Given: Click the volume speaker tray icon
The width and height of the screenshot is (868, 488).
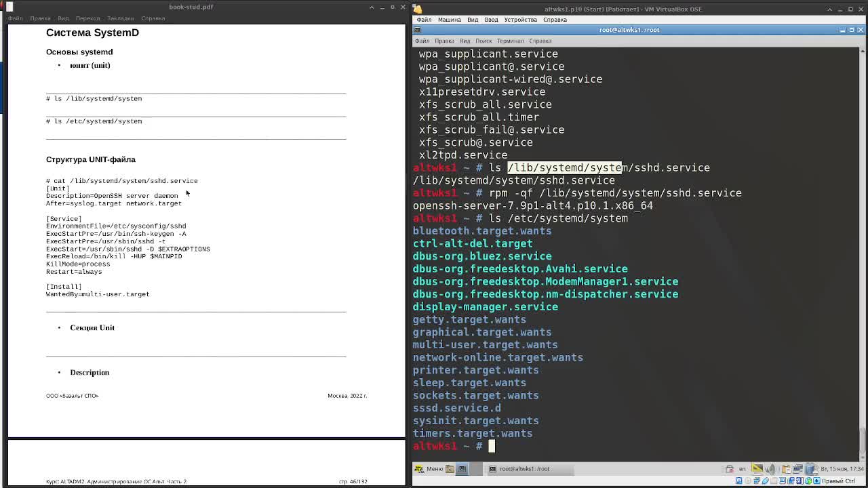Looking at the screenshot, I should pyautogui.click(x=771, y=469).
